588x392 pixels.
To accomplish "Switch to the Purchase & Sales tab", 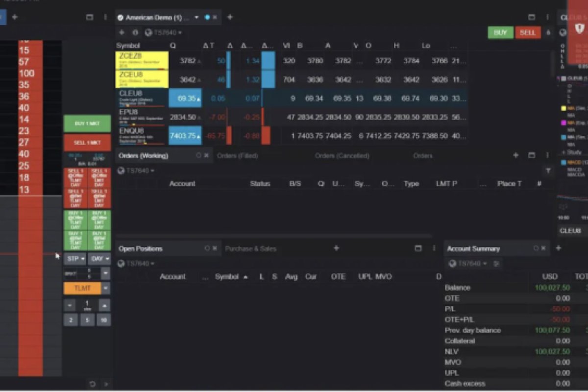I will 250,249.
